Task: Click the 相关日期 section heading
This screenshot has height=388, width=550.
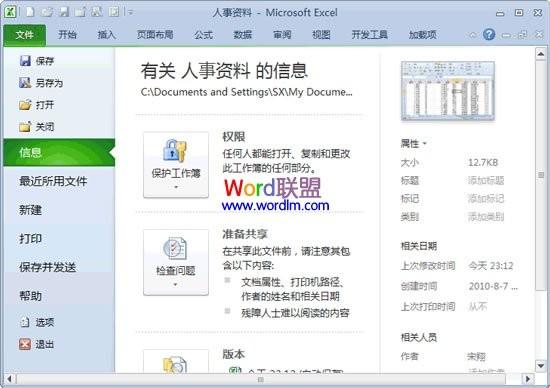Action: pyautogui.click(x=419, y=246)
